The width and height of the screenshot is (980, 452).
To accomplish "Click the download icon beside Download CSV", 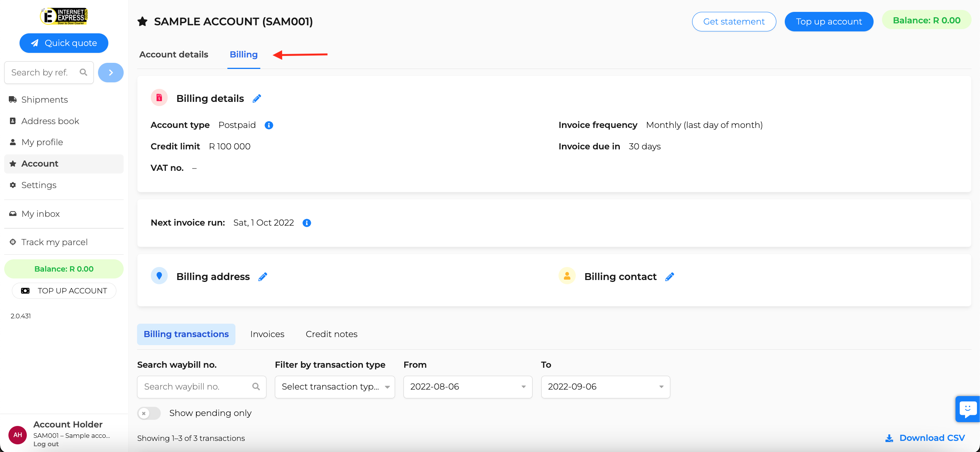I will coord(889,438).
